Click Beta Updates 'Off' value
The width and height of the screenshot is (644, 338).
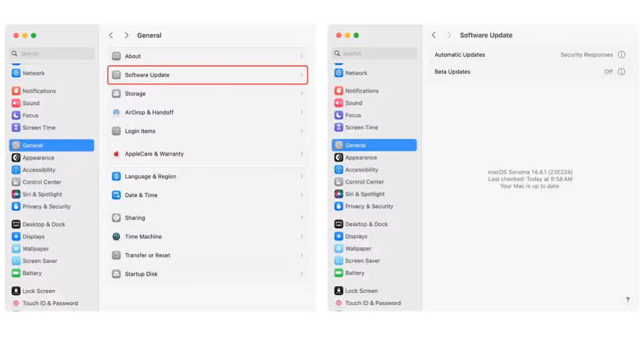point(609,72)
